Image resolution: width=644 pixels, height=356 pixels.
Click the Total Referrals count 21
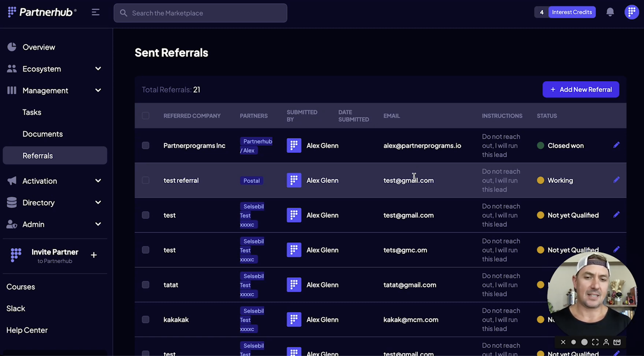197,90
